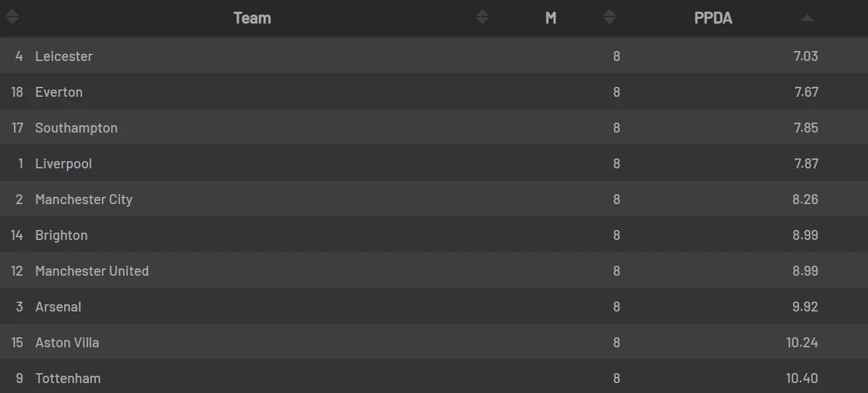The height and width of the screenshot is (393, 868).
Task: Click the sort arrows beside Team header
Action: click(x=482, y=18)
